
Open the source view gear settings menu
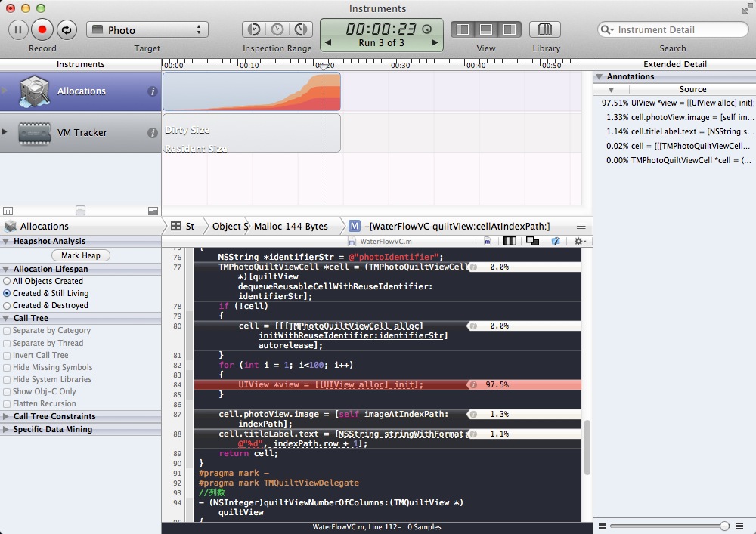click(579, 241)
